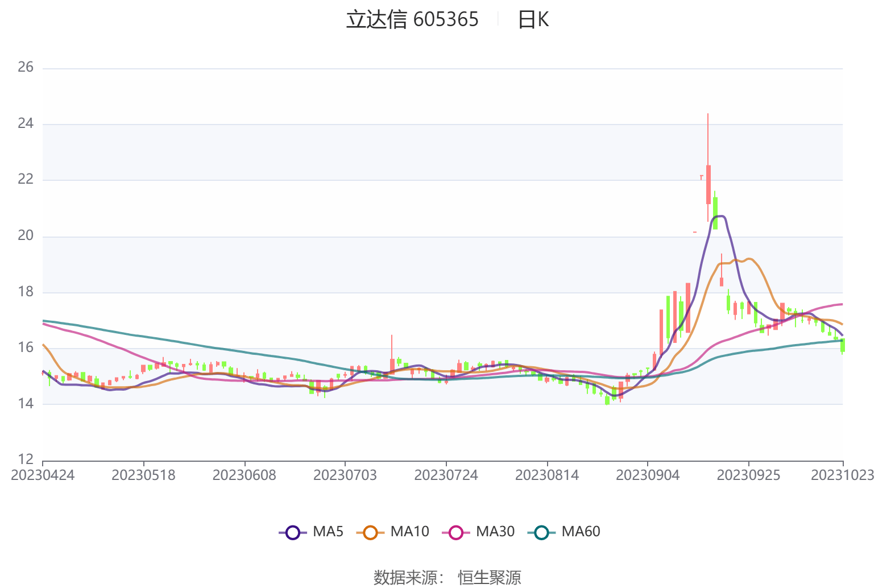
Task: Toggle the MA5 legend marker
Action: [x=292, y=533]
